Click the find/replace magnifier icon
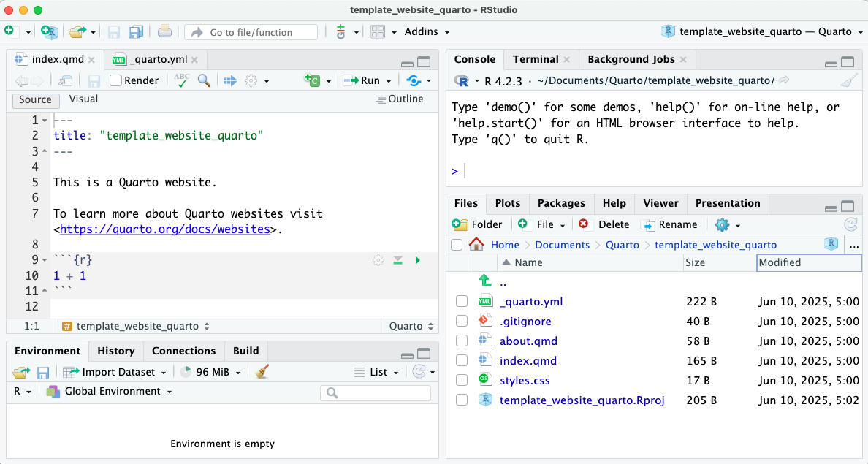Screen dimensions: 868x464 coord(205,80)
